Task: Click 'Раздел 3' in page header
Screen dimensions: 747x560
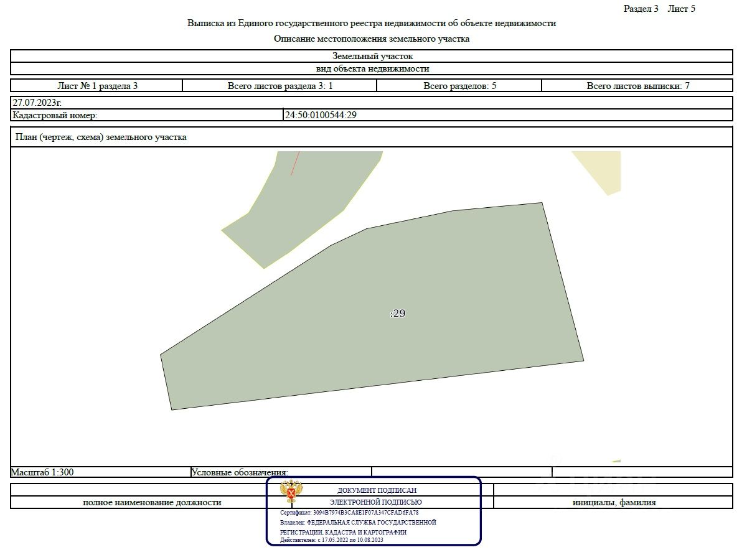Action: [641, 9]
